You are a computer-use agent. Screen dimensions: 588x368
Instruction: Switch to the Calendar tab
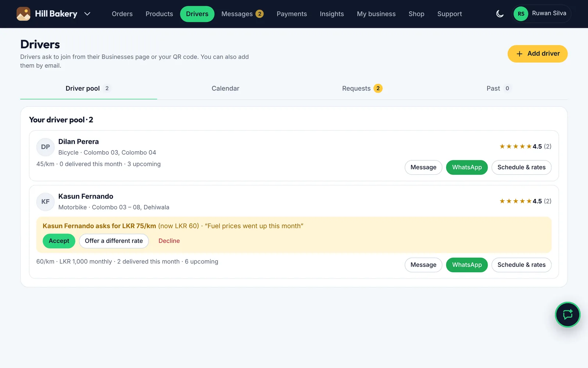coord(225,88)
